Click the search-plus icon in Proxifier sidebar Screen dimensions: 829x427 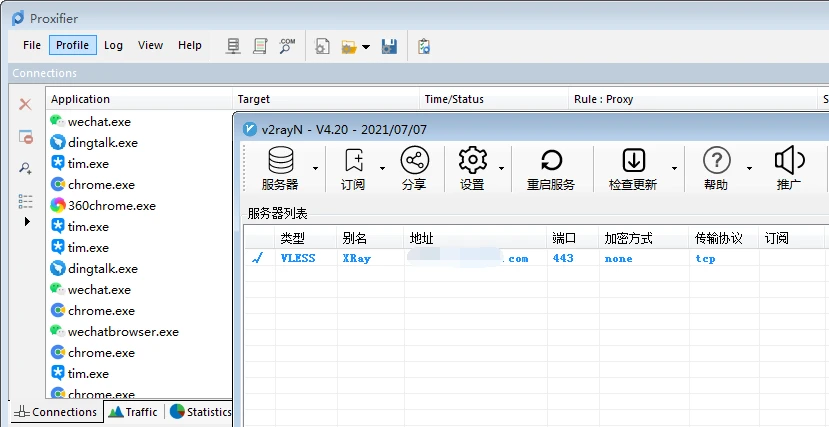click(25, 169)
